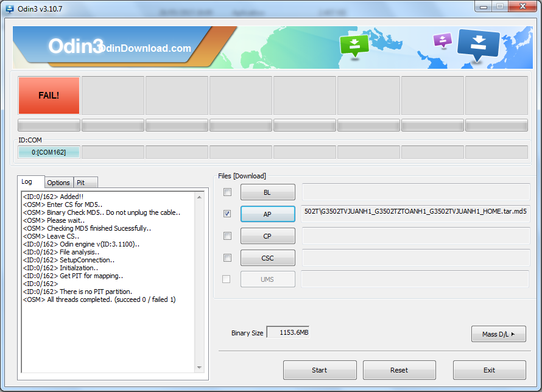This screenshot has height=392, width=542.
Task: Click the first progress bar under FAIL!
Action: click(49, 125)
